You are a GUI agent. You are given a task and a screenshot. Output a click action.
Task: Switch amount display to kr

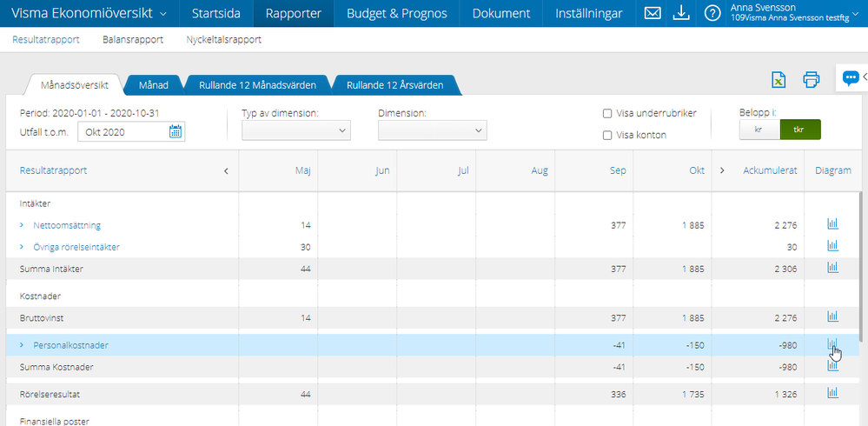759,130
